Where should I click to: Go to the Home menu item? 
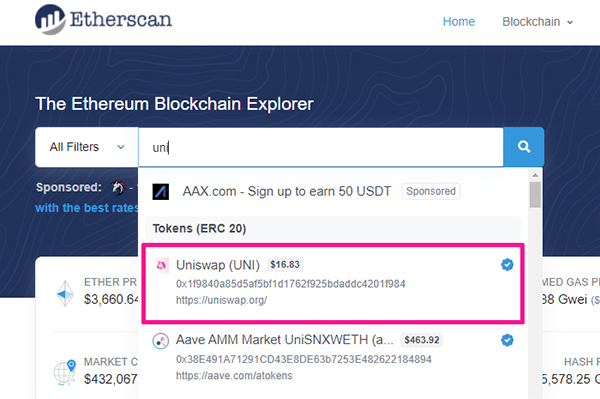[x=458, y=22]
